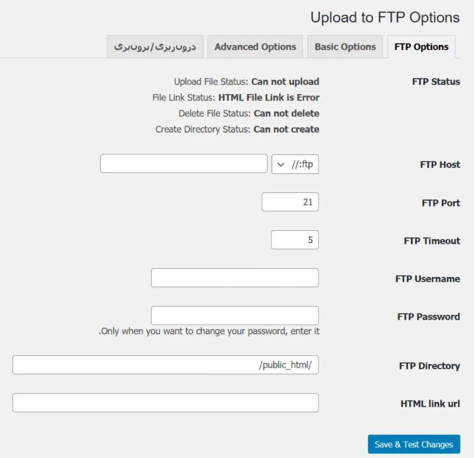Click the FTP Host input field
Screen dimensions: 476x458
click(184, 163)
